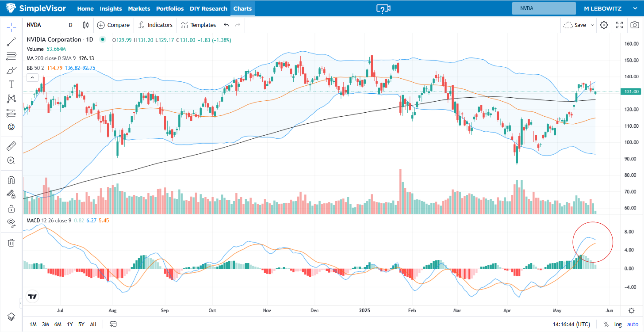Select the trend line drawing tool

tap(11, 42)
